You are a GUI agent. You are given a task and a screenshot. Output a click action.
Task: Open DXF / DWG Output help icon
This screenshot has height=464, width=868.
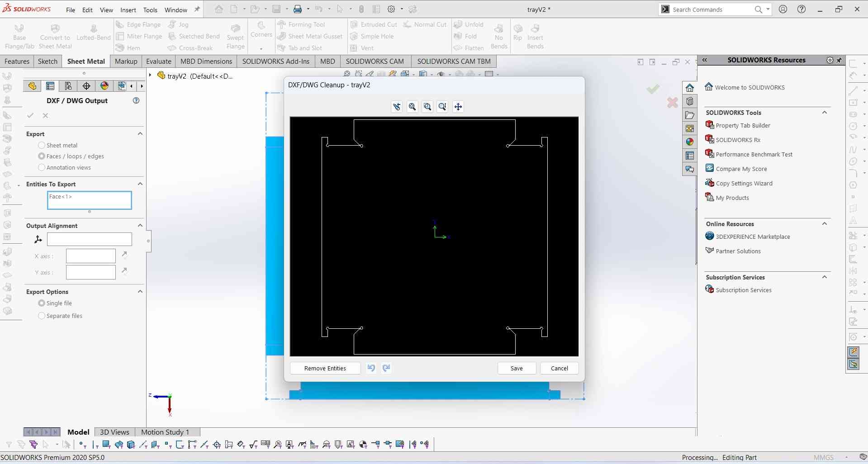(136, 101)
